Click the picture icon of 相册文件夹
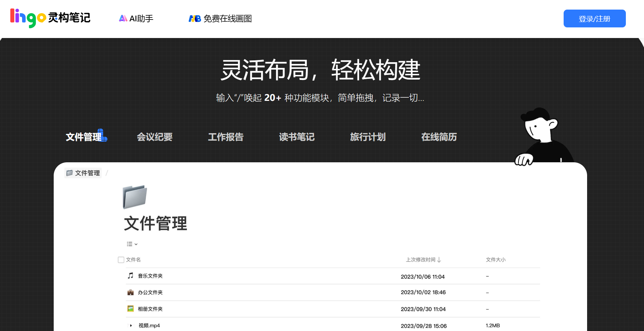The image size is (644, 331). click(x=130, y=309)
